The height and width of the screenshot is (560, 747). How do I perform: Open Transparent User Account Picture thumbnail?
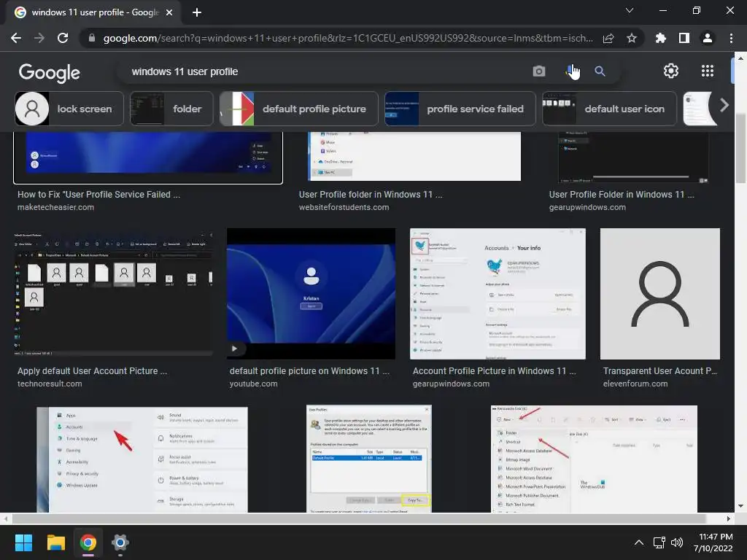tap(659, 294)
